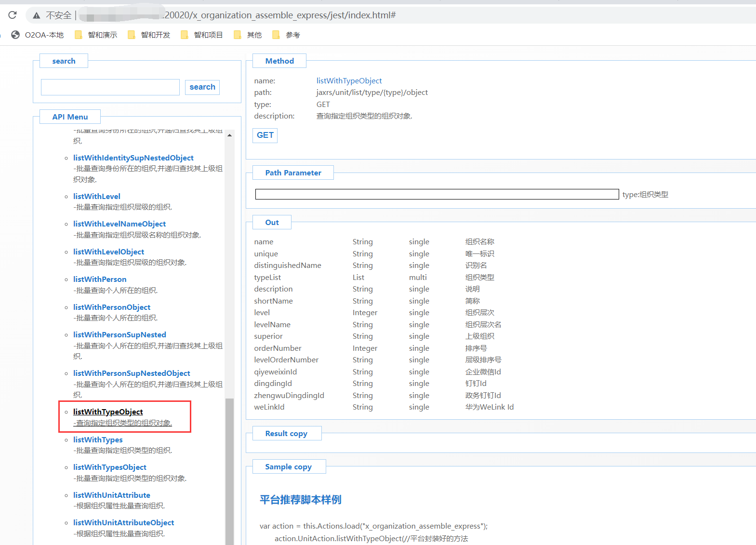Select the highlighted listWithTypeObject entry
This screenshot has height=545, width=756.
click(108, 412)
